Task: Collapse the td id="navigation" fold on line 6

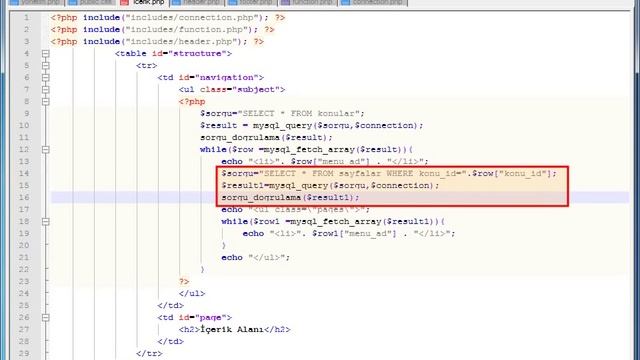Action: [46, 78]
